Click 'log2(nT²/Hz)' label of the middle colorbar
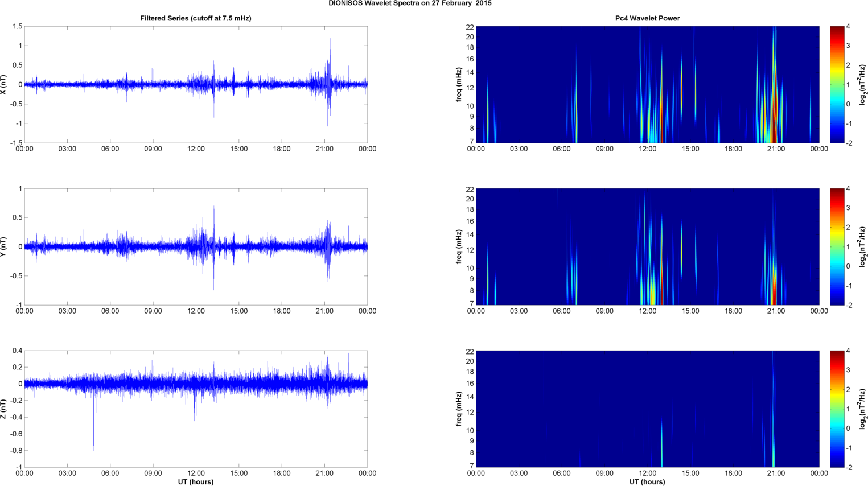868x486 pixels. (x=863, y=246)
